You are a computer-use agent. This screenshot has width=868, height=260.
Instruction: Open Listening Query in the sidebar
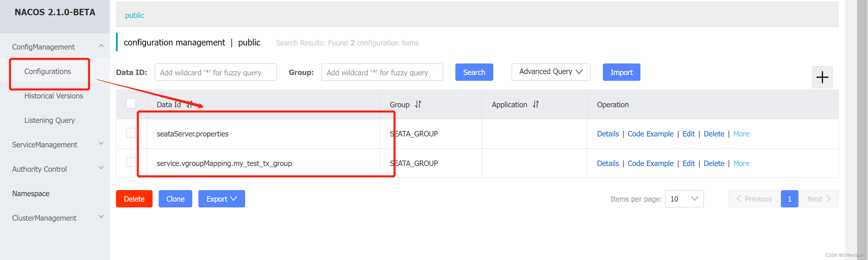[x=50, y=120]
